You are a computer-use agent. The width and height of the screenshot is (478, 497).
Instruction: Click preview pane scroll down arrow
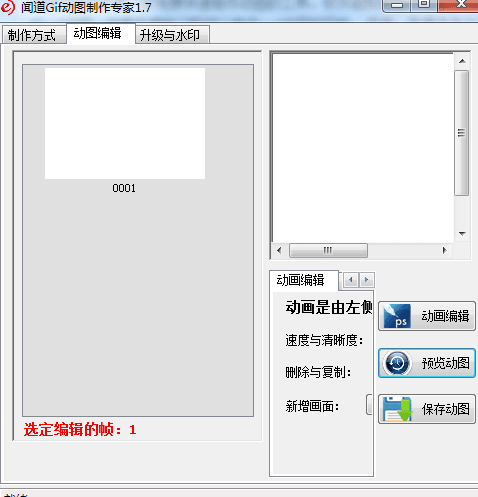[462, 234]
